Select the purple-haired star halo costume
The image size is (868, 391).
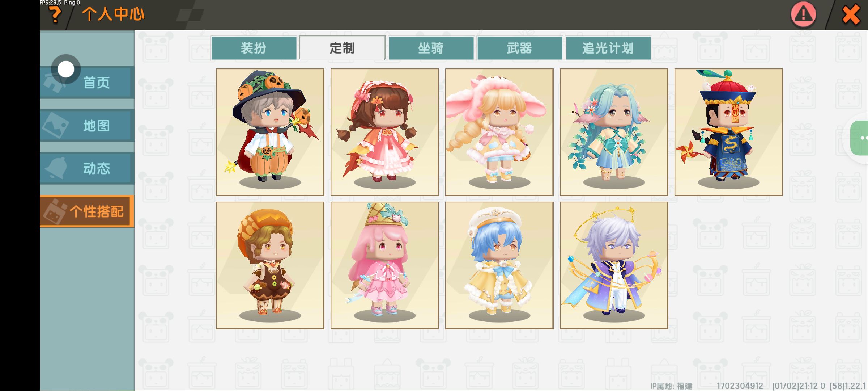click(x=614, y=265)
